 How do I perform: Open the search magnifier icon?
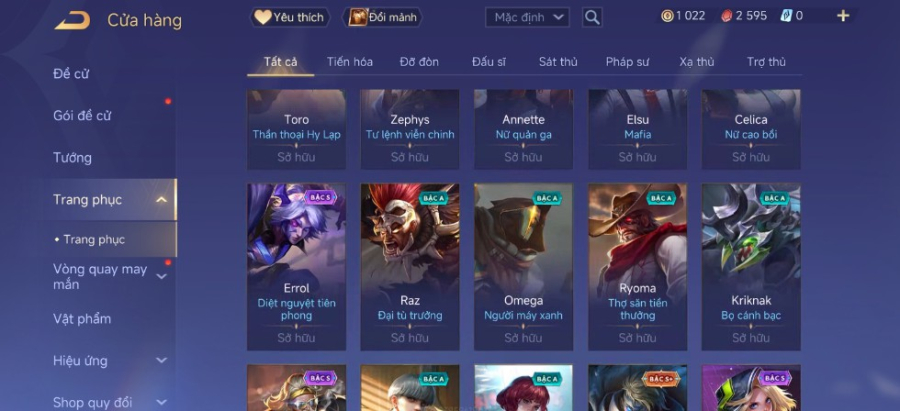(x=592, y=17)
